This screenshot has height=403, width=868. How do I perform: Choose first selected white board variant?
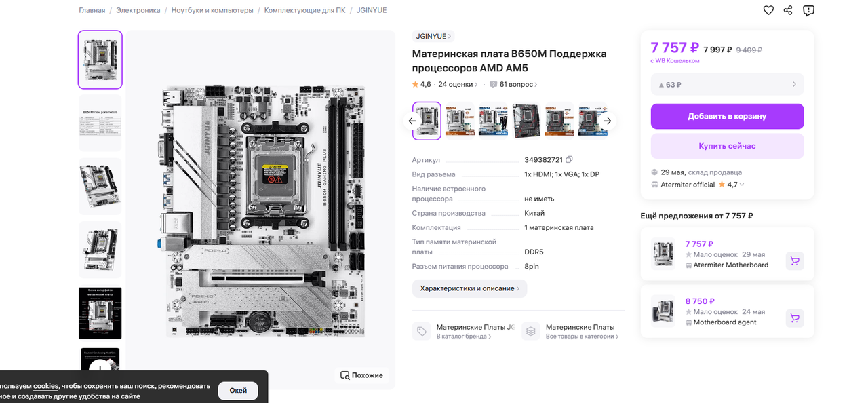(427, 121)
